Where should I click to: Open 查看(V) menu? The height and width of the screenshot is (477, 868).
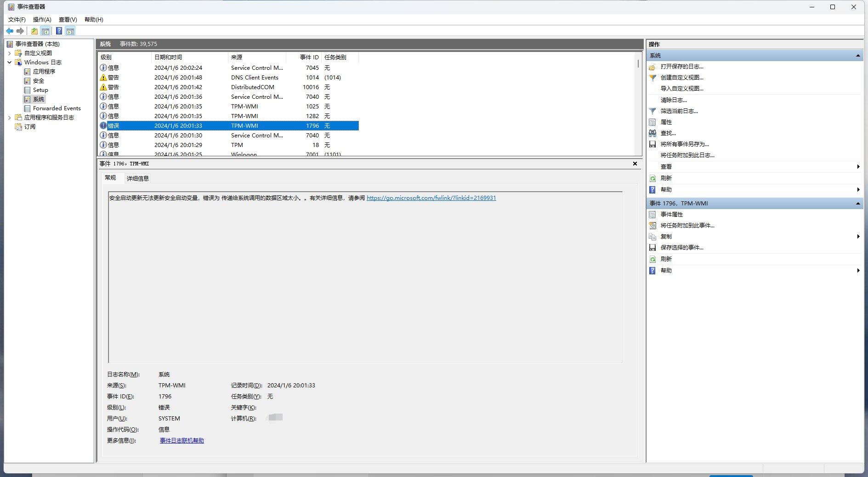tap(68, 19)
